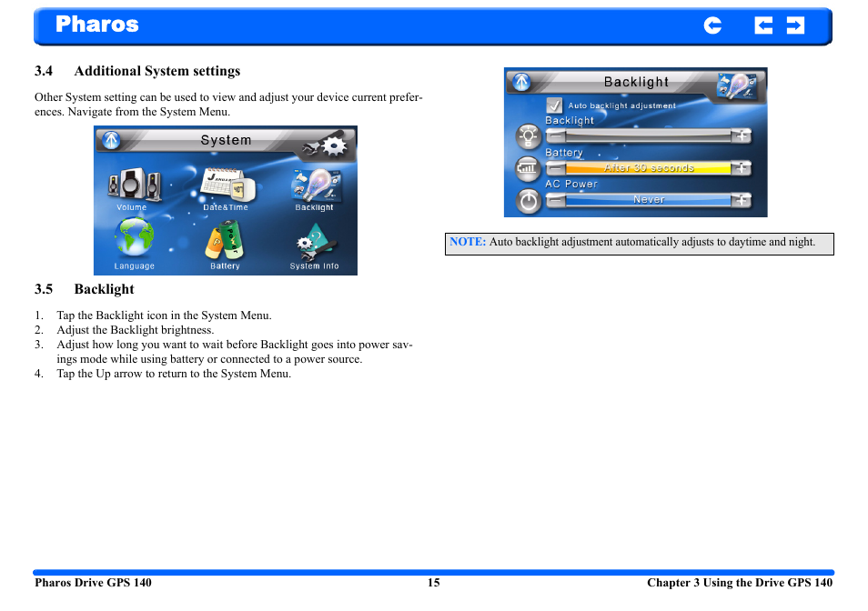Tap gear wrench icon in System title bar
The width and height of the screenshot is (868, 611).
[326, 146]
